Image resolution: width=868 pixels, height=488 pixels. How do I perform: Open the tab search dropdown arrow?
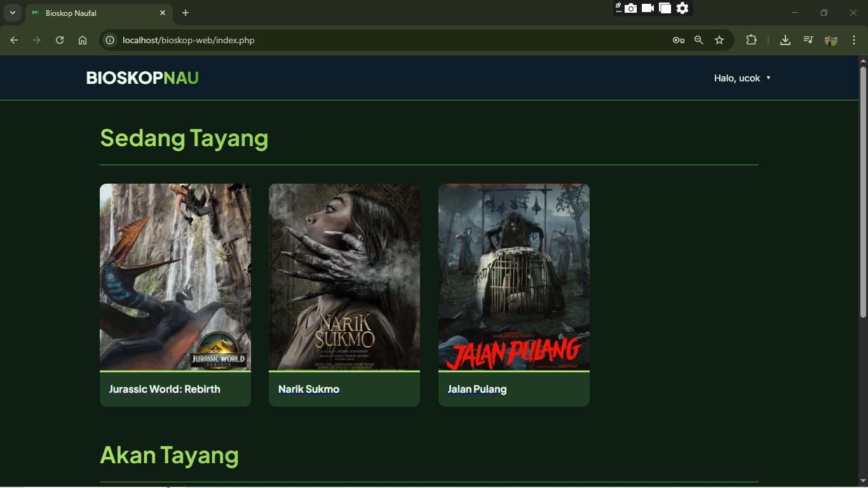(12, 13)
